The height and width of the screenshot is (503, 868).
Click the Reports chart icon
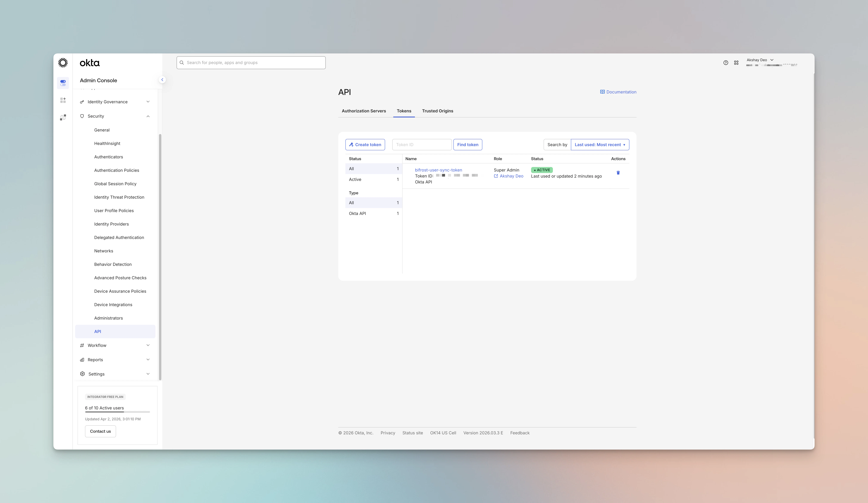point(82,360)
